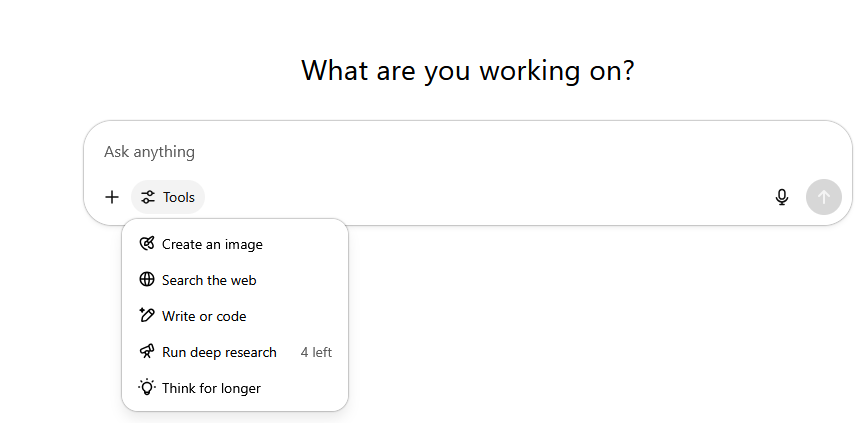Click the sliders icon on Tools button
This screenshot has height=423, width=864.
pos(148,197)
